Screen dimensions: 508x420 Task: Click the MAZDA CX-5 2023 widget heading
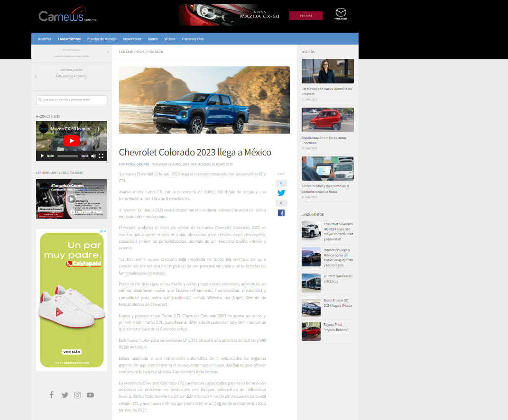pyautogui.click(x=47, y=116)
